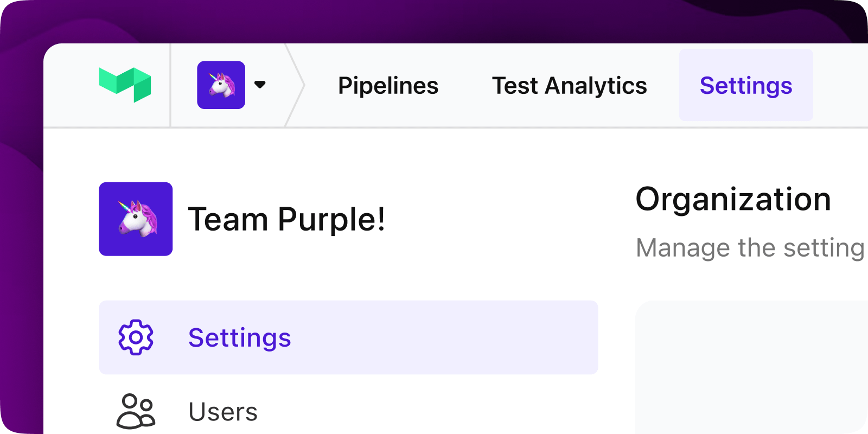Click the gray content panel below Organization
The width and height of the screenshot is (868, 434).
(x=751, y=369)
